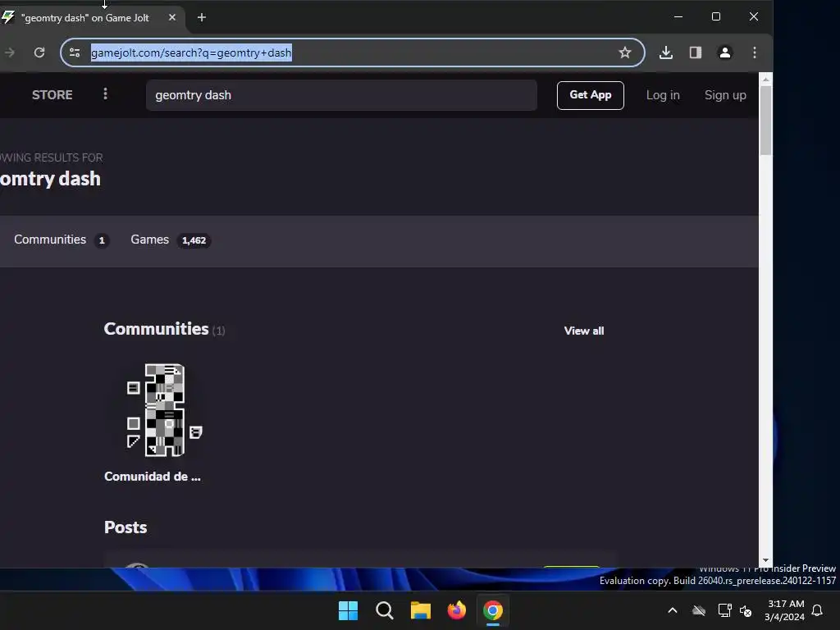Viewport: 840px width, 630px height.
Task: Close the Game Jolt tab
Action: click(172, 17)
